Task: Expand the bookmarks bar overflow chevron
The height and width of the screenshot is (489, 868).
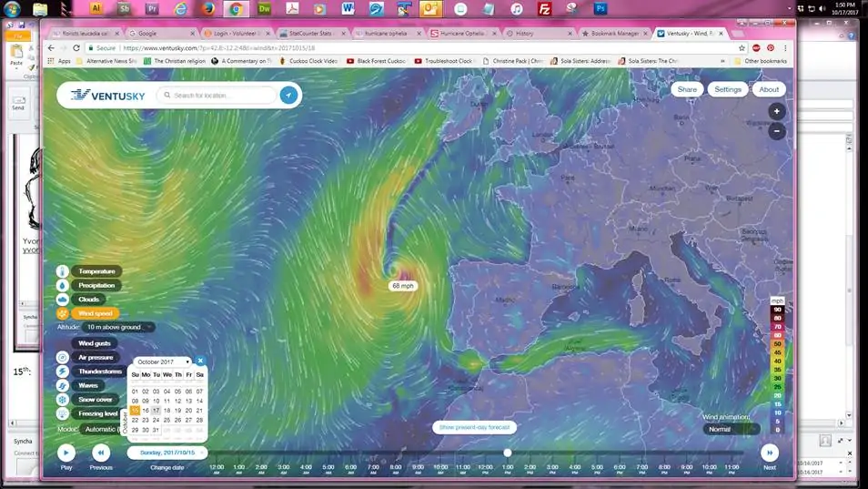Action: pyautogui.click(x=722, y=61)
